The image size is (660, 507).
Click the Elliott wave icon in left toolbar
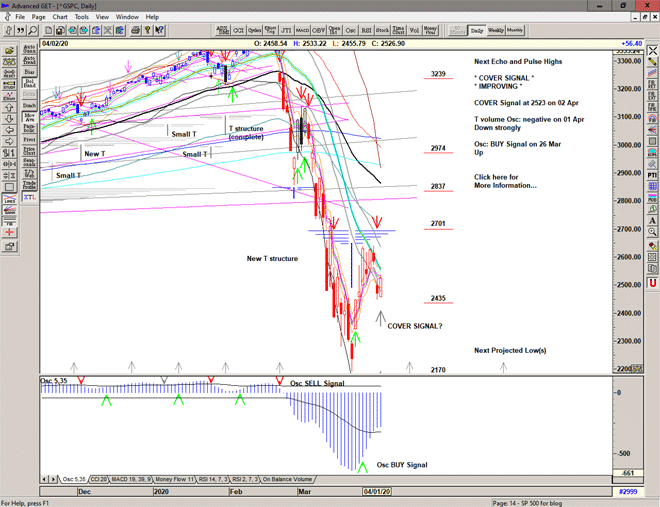tap(9, 96)
